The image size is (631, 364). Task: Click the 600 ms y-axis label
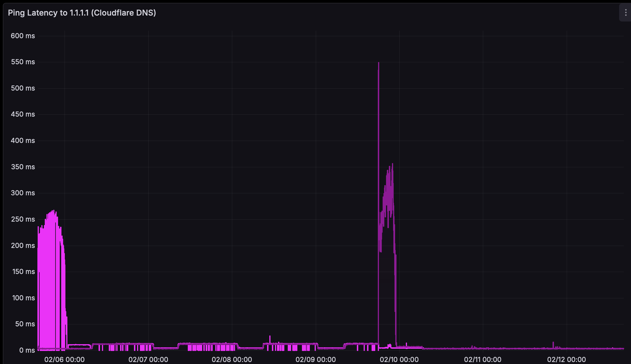coord(23,36)
